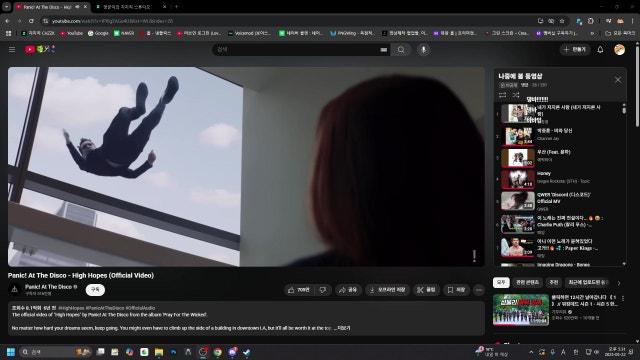Select the '관련 콘텐츠' filter chip
This screenshot has width=640, height=360.
[527, 282]
